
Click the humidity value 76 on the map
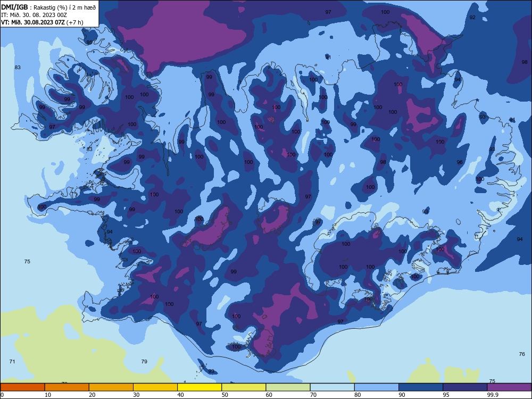[x=522, y=354]
